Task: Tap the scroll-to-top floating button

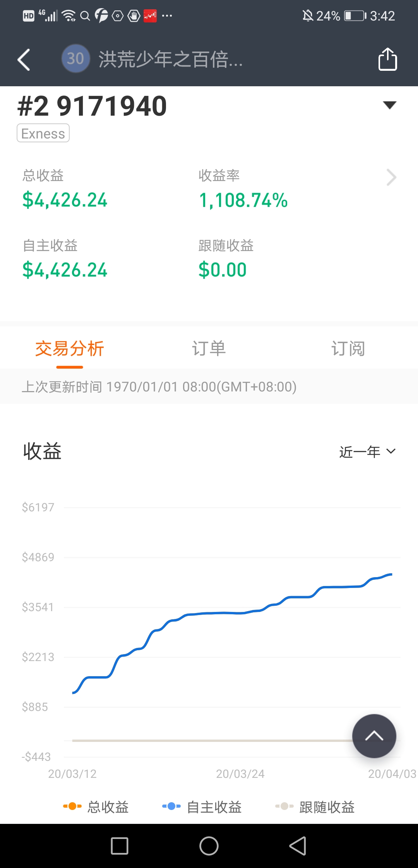Action: [374, 736]
